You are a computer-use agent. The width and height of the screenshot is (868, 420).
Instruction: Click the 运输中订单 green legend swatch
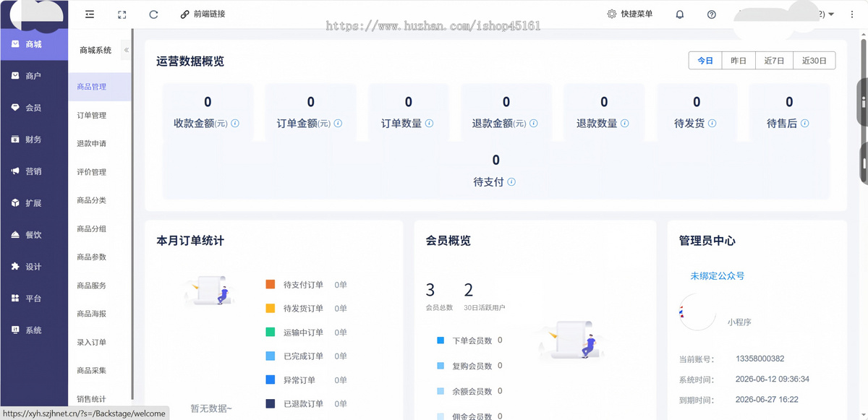(x=271, y=333)
